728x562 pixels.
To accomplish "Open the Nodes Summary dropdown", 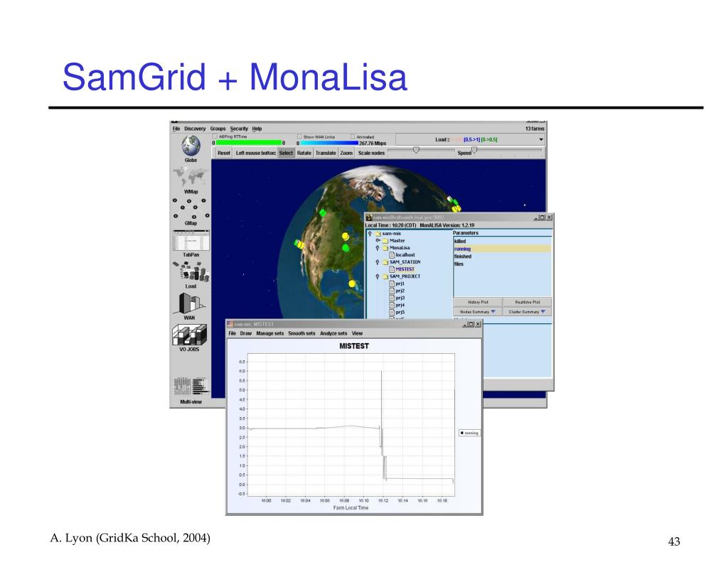I will [478, 312].
